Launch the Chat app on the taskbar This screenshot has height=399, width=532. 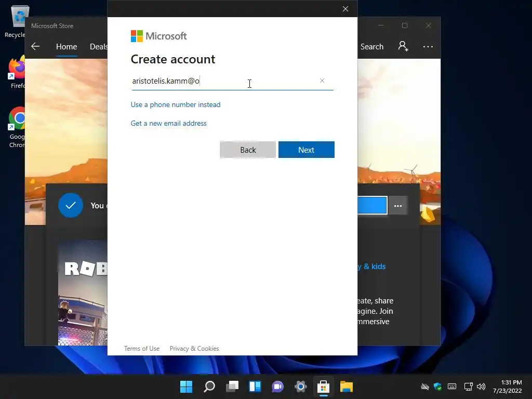277,387
